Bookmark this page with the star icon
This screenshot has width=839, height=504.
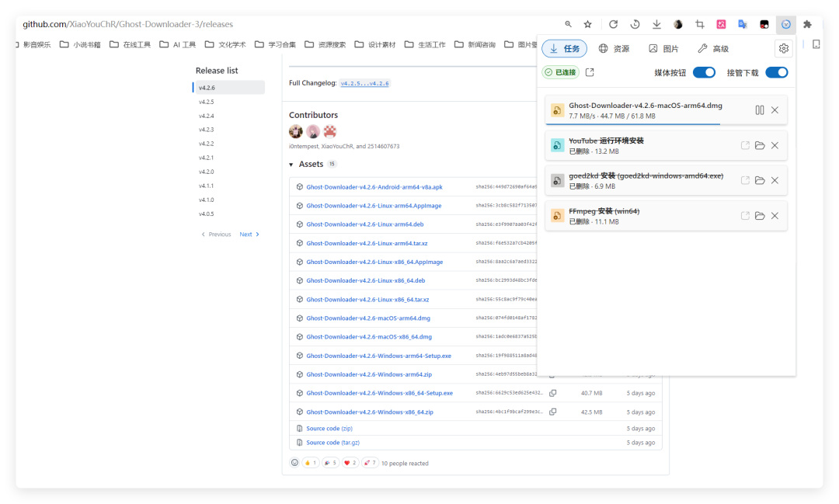(x=588, y=24)
